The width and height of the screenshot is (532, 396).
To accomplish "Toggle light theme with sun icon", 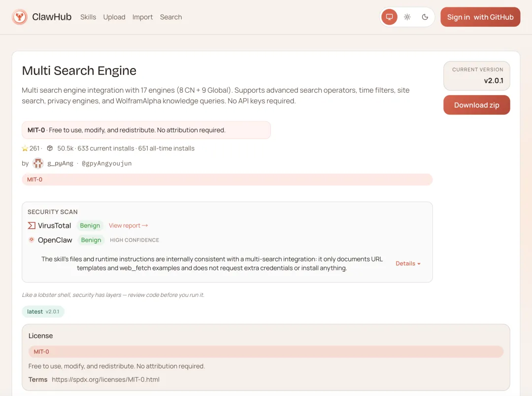I will click(407, 17).
